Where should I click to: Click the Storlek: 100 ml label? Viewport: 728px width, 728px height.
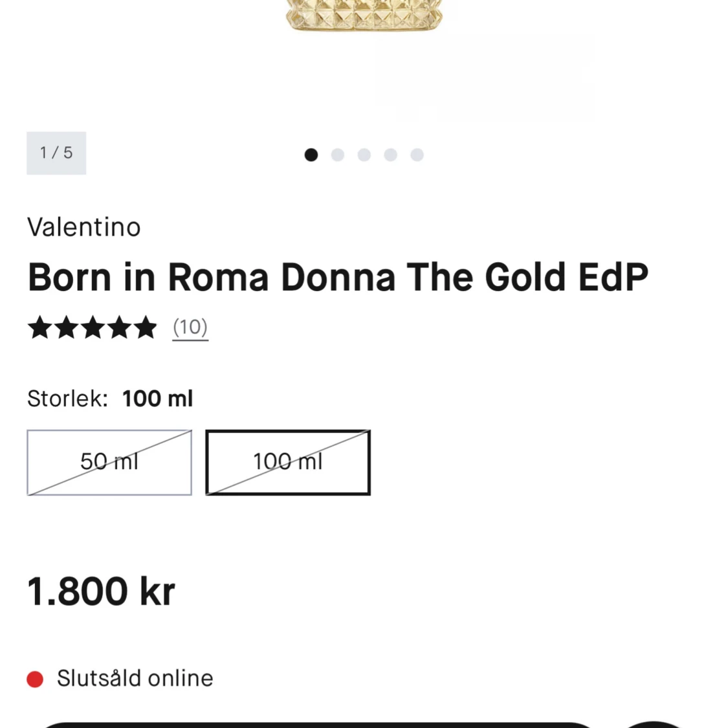(x=110, y=399)
